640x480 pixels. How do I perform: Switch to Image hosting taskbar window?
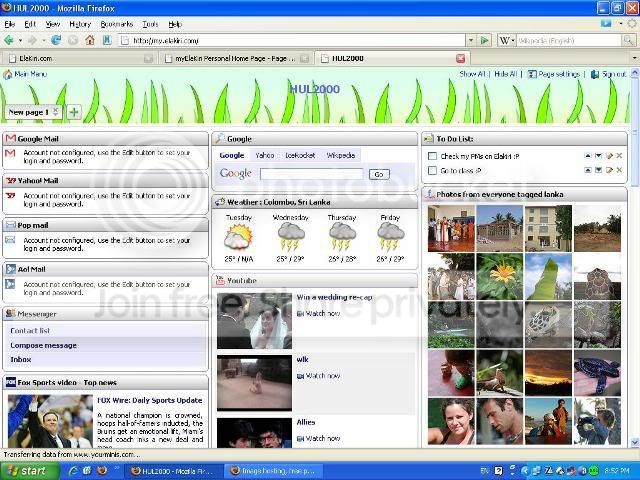click(274, 471)
